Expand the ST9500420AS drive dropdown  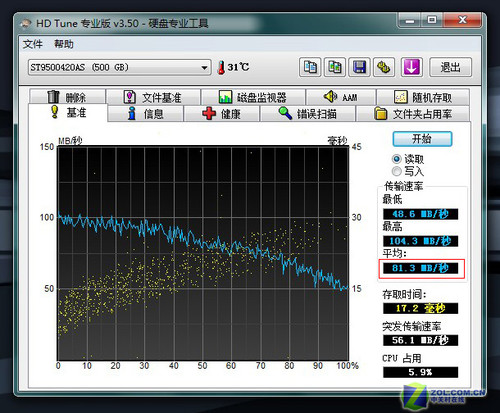point(204,68)
